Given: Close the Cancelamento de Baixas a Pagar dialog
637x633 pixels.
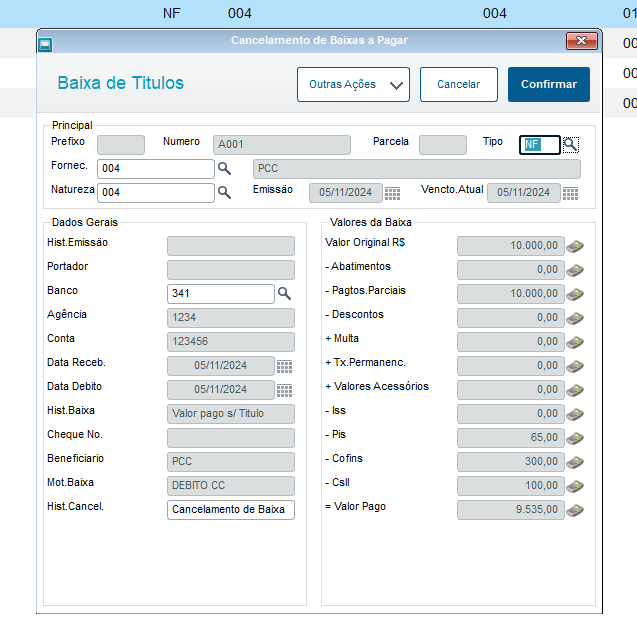Looking at the screenshot, I should click(582, 41).
